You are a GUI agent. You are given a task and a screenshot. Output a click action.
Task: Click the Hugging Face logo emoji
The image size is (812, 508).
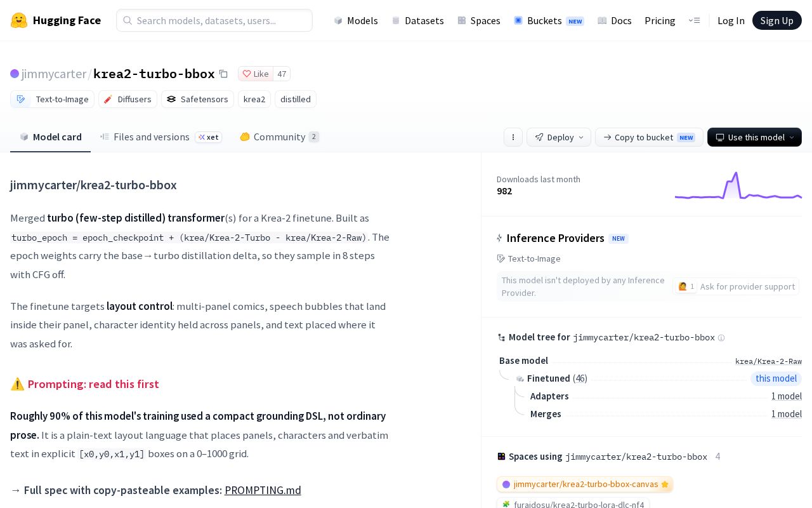(19, 20)
